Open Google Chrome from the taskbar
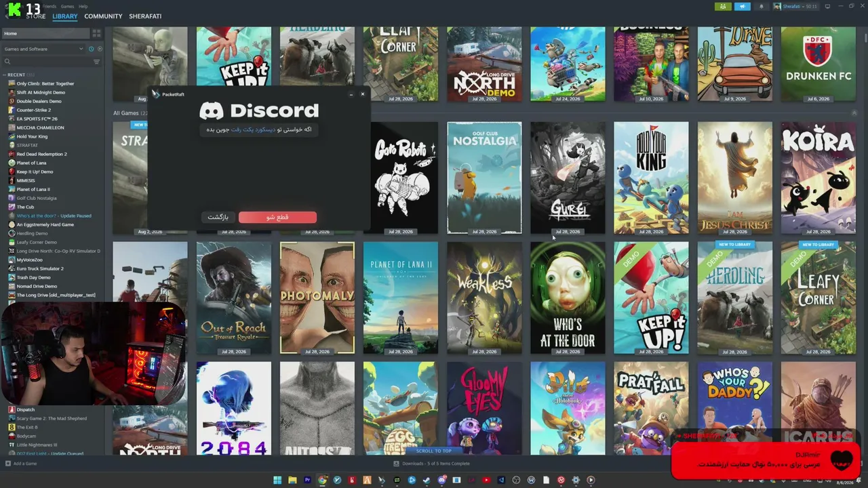868x488 pixels. [x=322, y=480]
